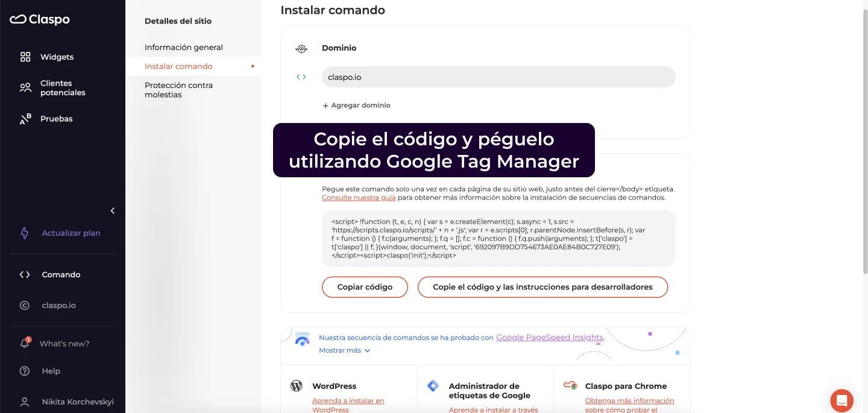Screen dimensions: 868x413
Task: Expand the Mostrar más section
Action: click(344, 350)
